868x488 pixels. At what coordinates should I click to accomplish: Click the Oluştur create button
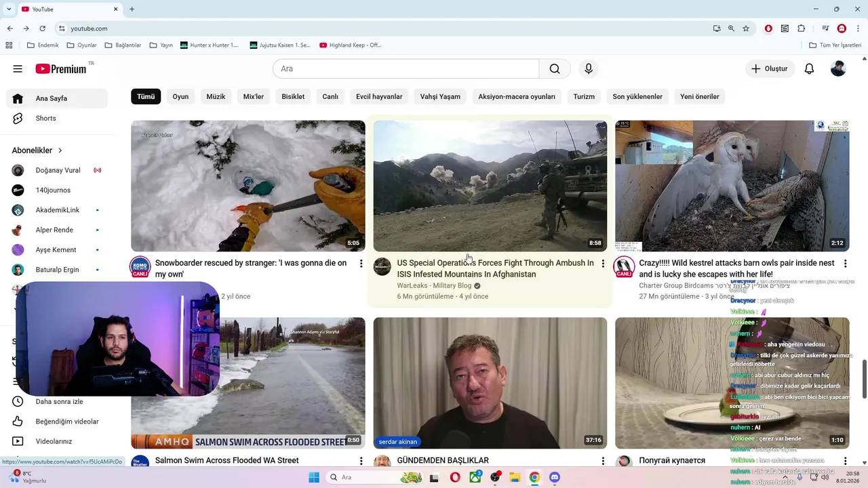(x=770, y=68)
